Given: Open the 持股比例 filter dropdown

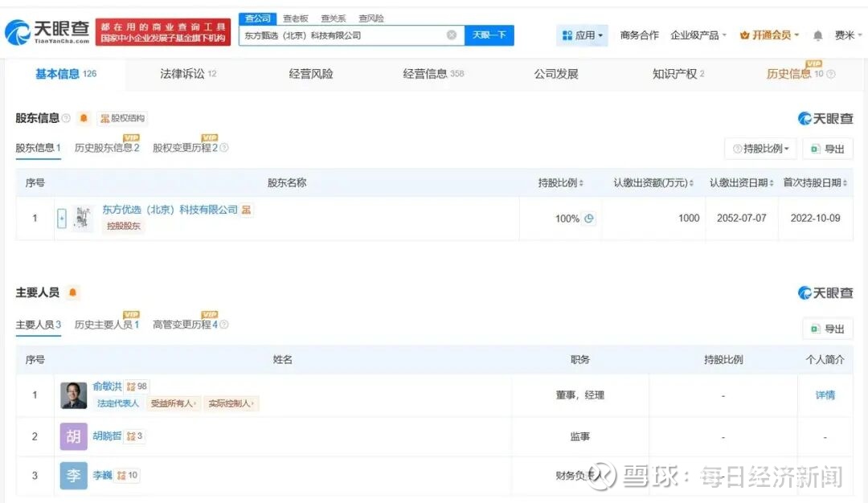Looking at the screenshot, I should coord(760,149).
